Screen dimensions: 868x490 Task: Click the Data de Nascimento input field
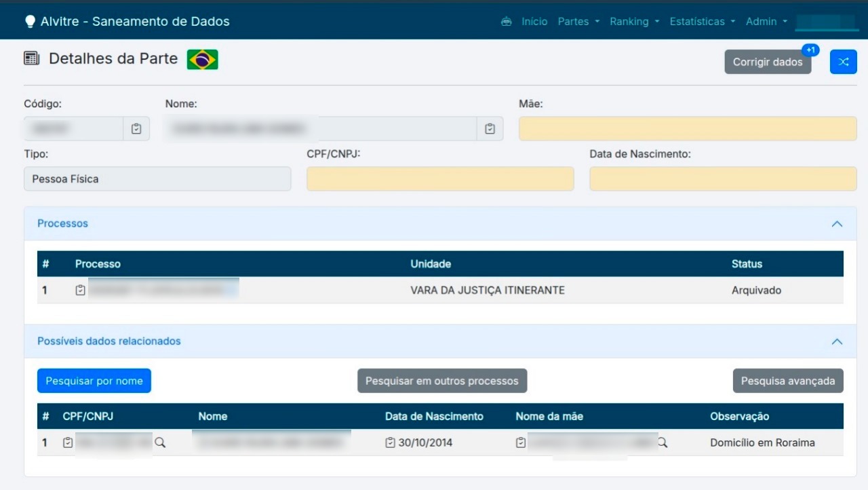click(723, 178)
